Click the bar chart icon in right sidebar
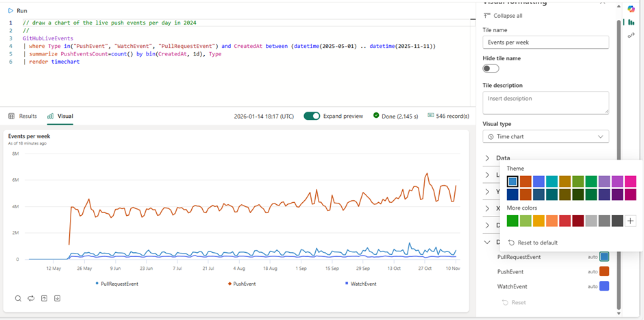This screenshot has height=320, width=644. (x=631, y=22)
